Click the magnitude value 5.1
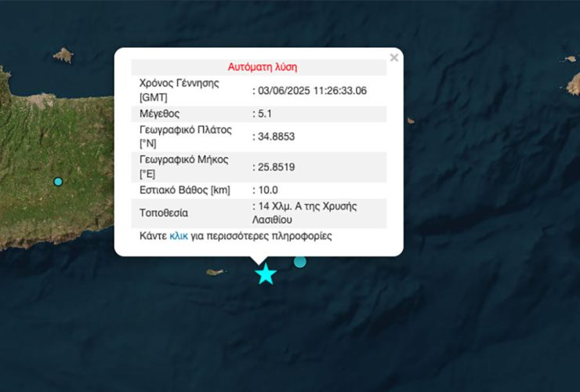 [x=266, y=114]
